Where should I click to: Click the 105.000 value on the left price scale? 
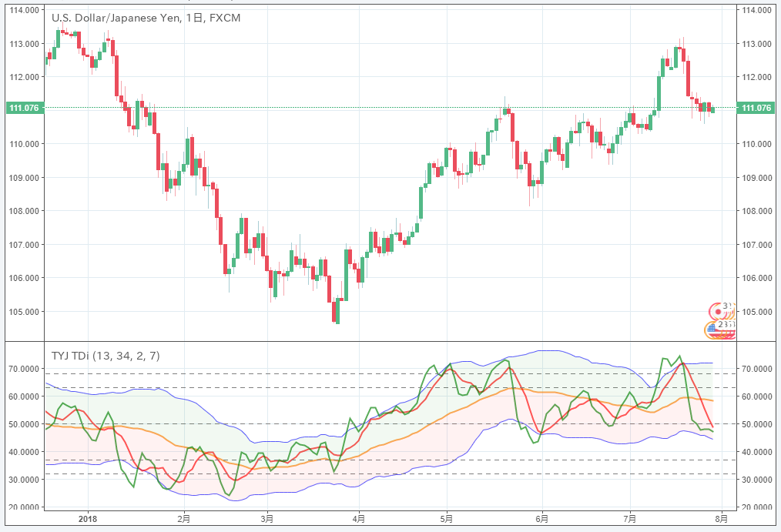pyautogui.click(x=24, y=312)
